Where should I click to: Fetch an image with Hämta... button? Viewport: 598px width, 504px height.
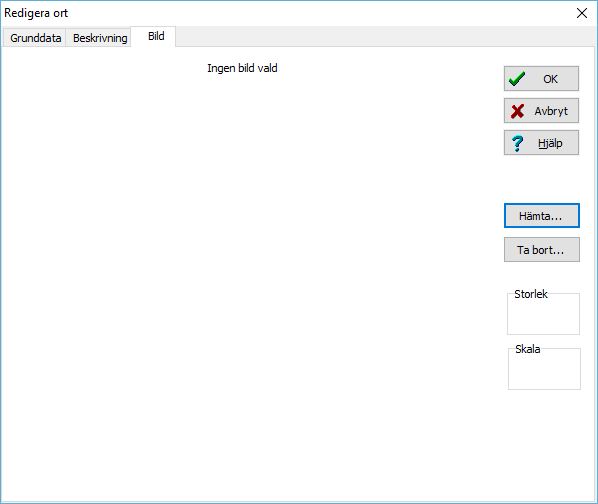[542, 216]
